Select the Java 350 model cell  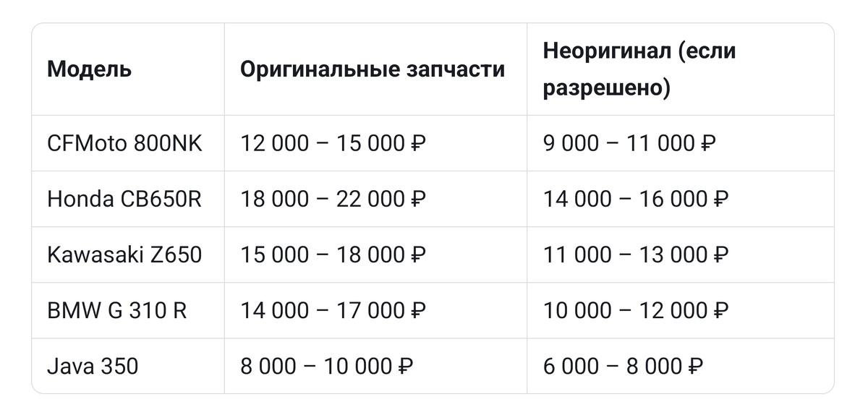click(x=93, y=366)
